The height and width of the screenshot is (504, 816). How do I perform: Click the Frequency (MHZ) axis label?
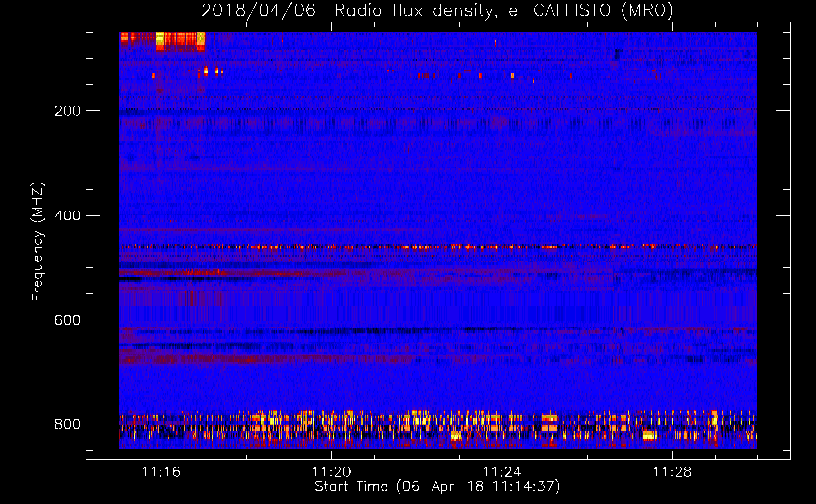click(x=38, y=242)
